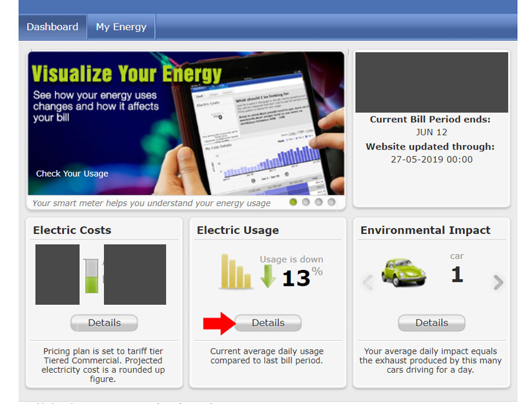Open the Dashboard tab

coord(53,27)
